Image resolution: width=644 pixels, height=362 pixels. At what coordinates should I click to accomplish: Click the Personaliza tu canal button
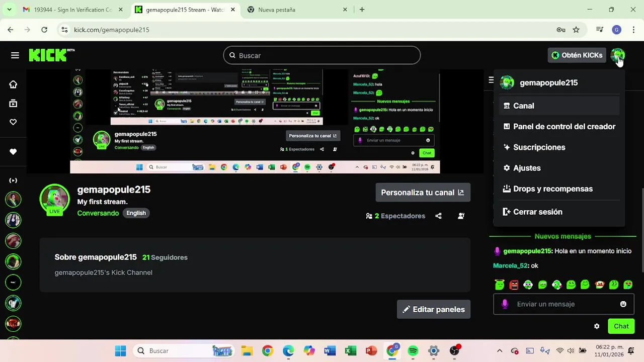[423, 193]
